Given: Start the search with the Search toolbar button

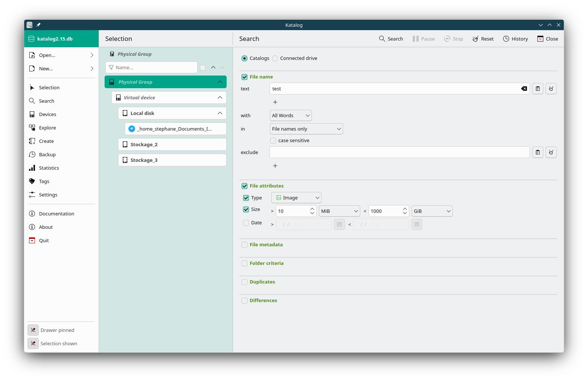Looking at the screenshot, I should coord(391,39).
